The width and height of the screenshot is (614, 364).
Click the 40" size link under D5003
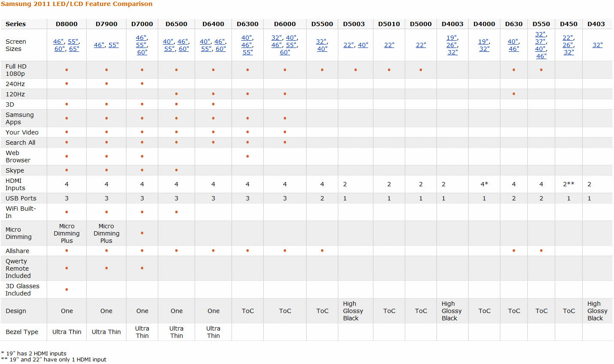coord(363,45)
